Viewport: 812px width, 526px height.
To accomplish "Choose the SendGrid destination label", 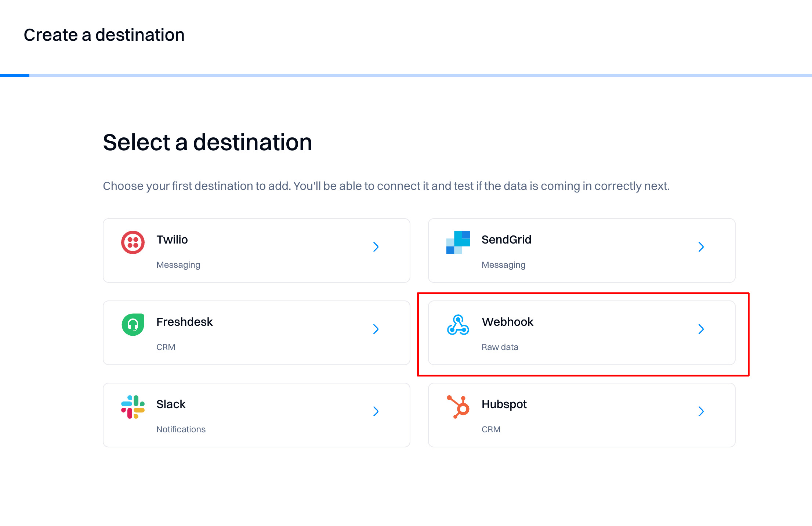I will pos(506,239).
